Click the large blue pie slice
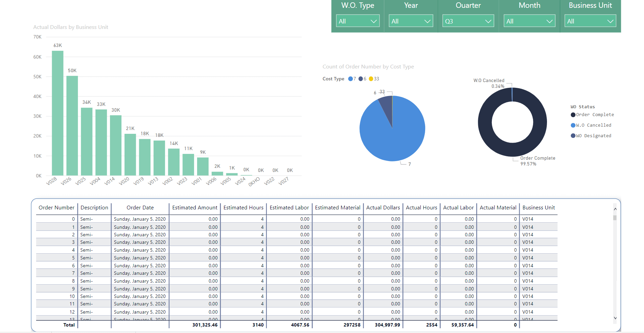The width and height of the screenshot is (644, 333). [395, 136]
